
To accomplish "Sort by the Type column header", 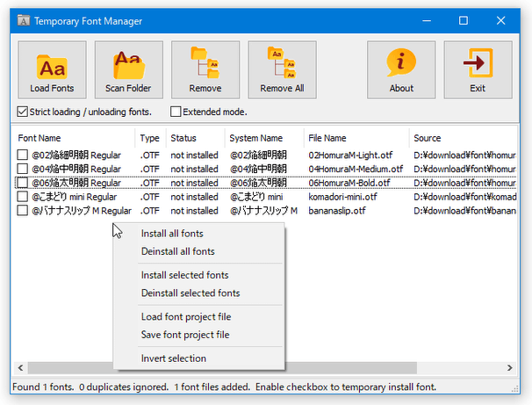I will [150, 138].
